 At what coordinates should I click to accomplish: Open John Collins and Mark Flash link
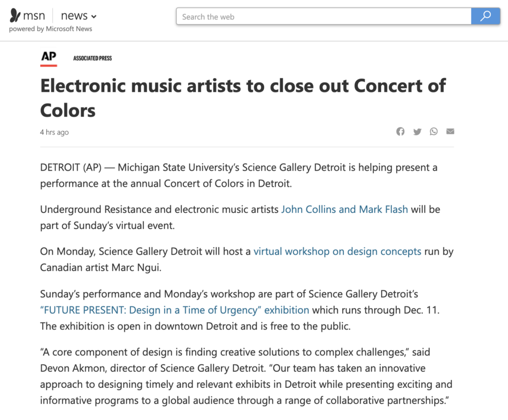point(344,209)
